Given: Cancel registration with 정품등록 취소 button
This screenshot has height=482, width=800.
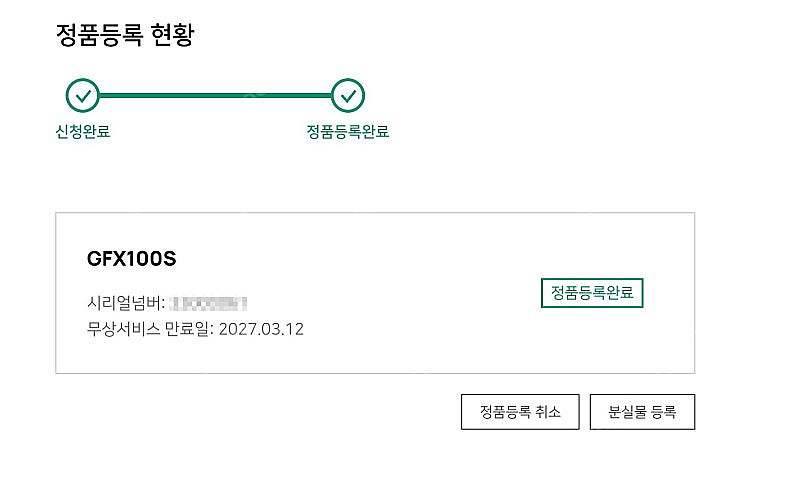Looking at the screenshot, I should click(520, 412).
